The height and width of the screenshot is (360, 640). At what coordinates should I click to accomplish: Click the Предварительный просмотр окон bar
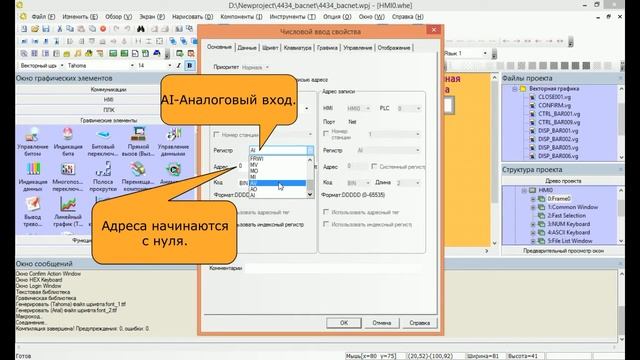pyautogui.click(x=563, y=251)
